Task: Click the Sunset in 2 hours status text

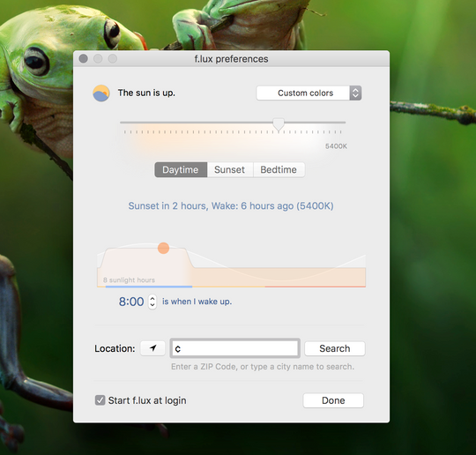Action: (x=231, y=206)
